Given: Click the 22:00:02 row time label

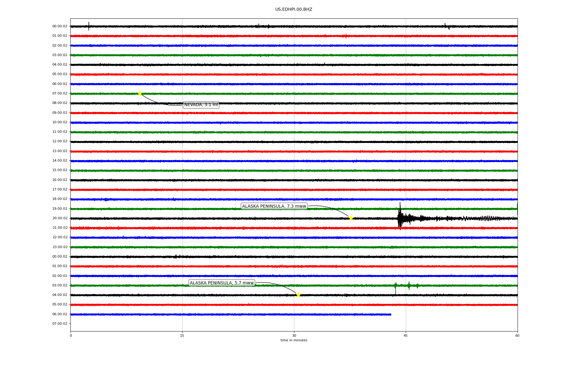Looking at the screenshot, I should coord(60,237).
